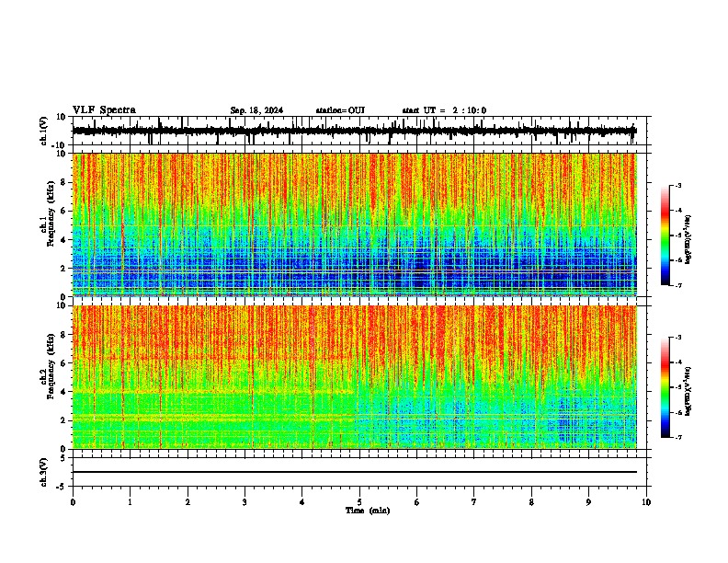Click the '5' tick on the time axis
This screenshot has height=563, width=728.
pos(359,502)
